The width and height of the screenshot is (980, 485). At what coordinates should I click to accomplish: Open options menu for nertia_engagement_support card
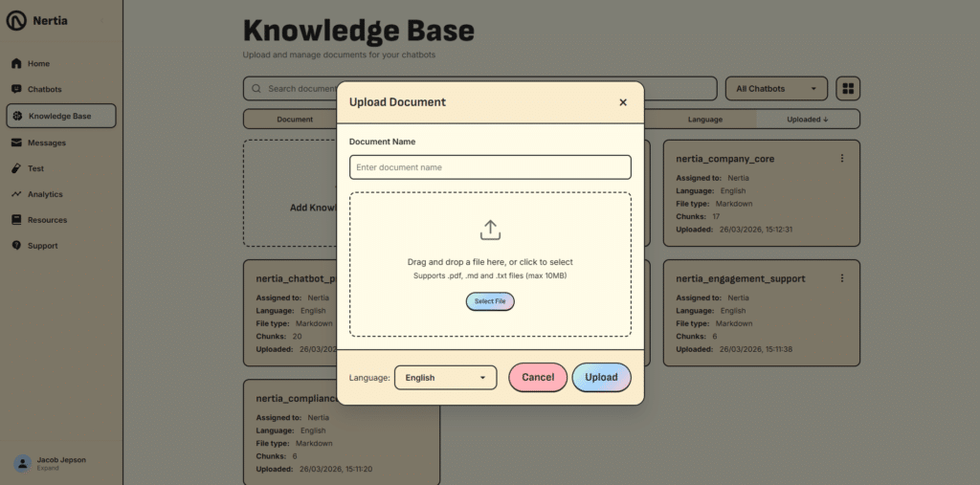click(x=842, y=277)
